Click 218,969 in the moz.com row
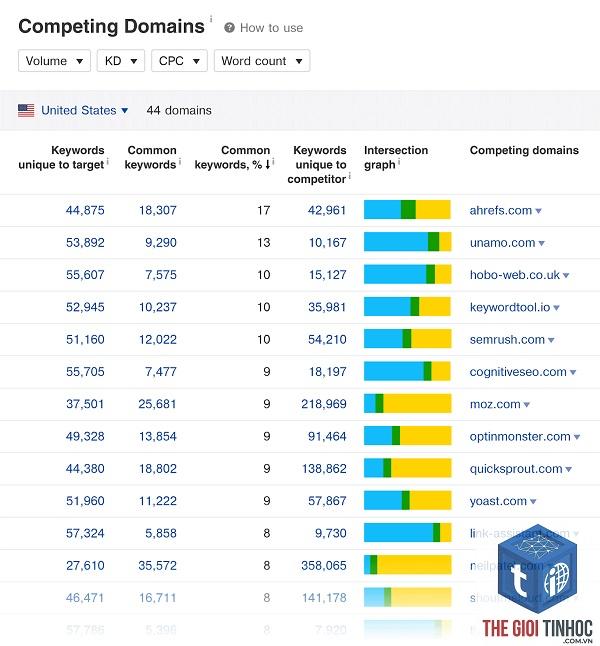The height and width of the screenshot is (646, 600). (323, 404)
